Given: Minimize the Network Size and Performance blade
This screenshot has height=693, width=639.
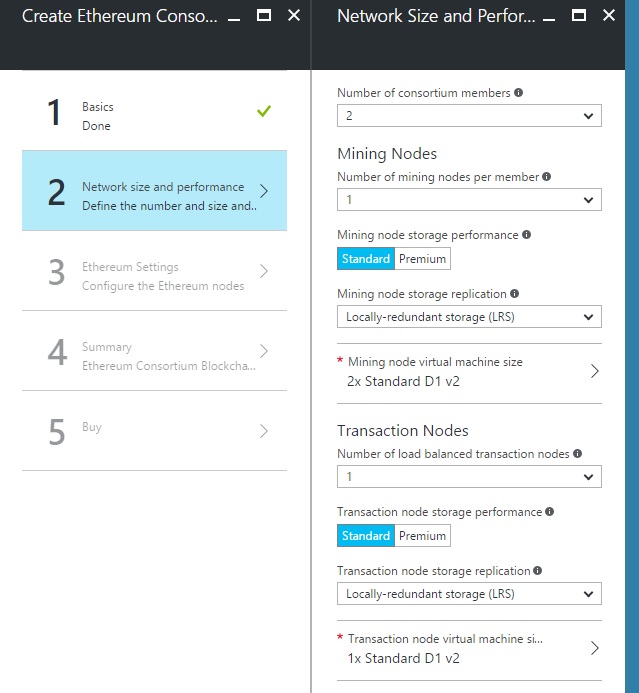Looking at the screenshot, I should [549, 19].
